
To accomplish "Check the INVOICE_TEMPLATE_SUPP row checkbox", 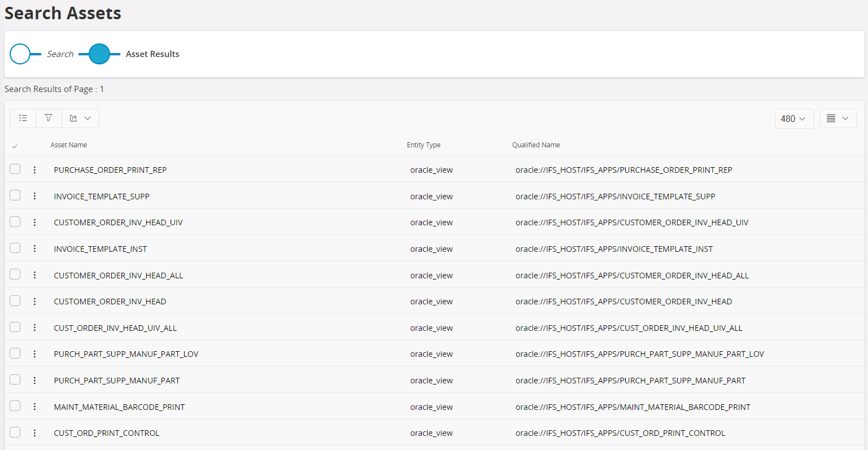I will tap(15, 195).
